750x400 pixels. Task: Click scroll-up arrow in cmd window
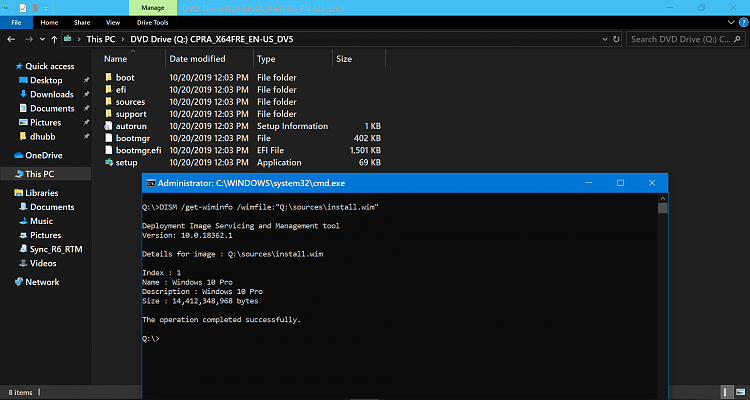[662, 198]
